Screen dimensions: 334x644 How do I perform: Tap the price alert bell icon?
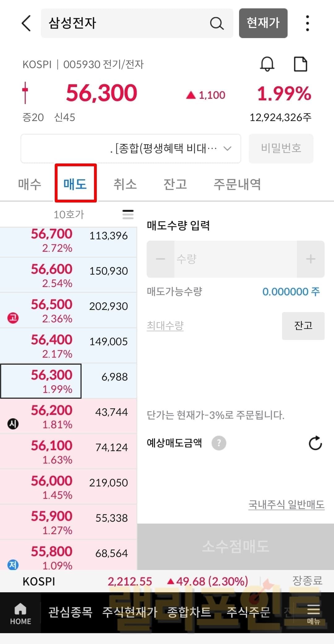click(x=267, y=64)
